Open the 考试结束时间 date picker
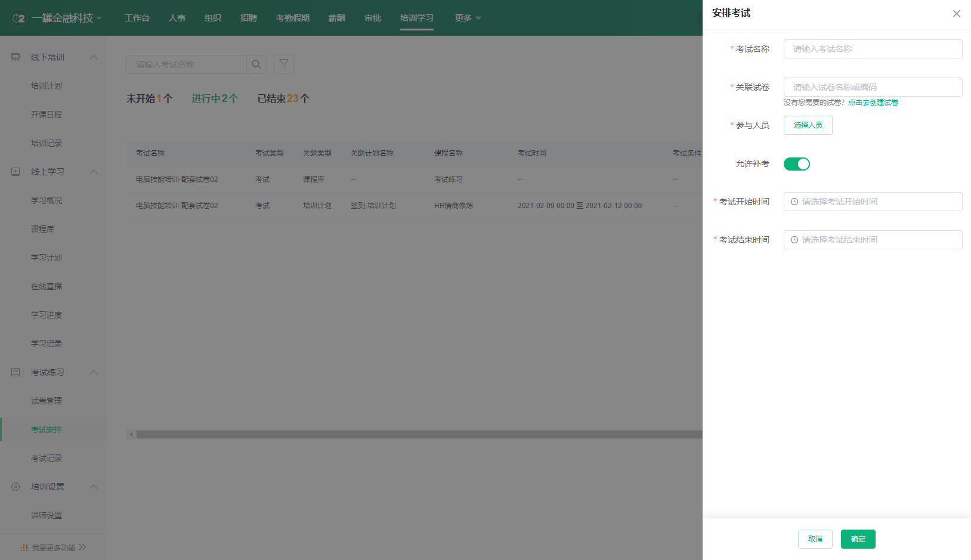This screenshot has height=560, width=971. tap(873, 240)
